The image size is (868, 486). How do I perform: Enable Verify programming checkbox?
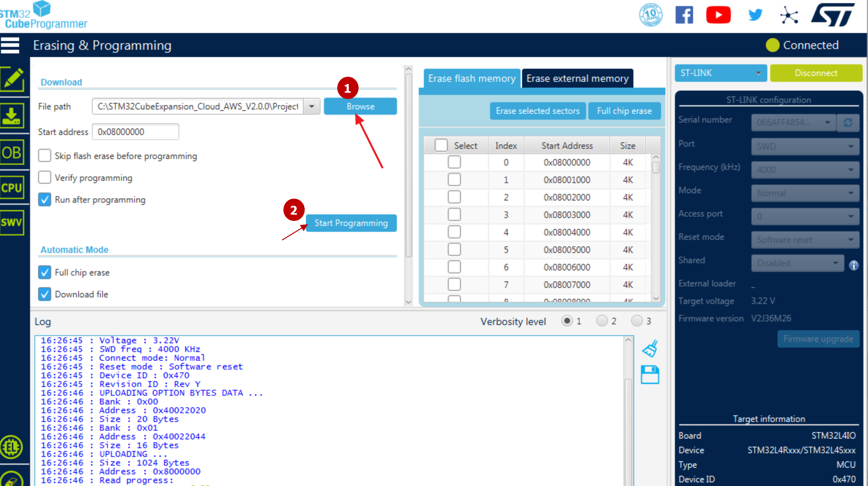coord(45,177)
